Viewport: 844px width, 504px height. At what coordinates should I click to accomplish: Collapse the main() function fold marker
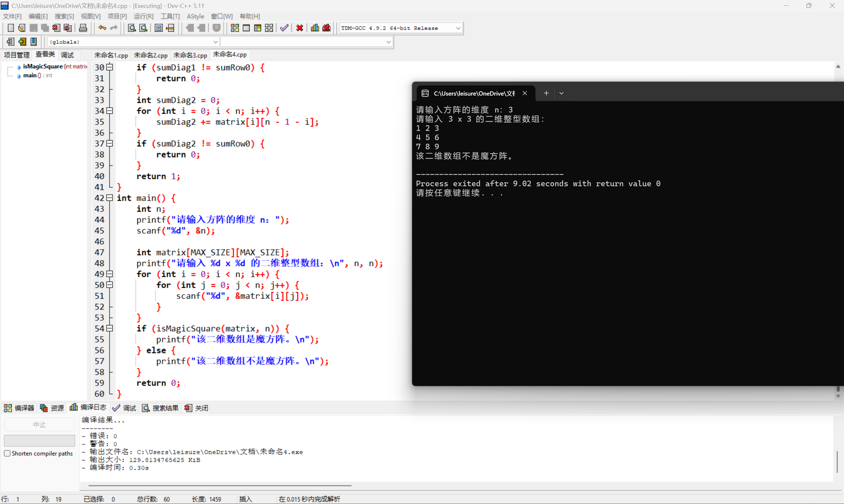click(x=109, y=198)
